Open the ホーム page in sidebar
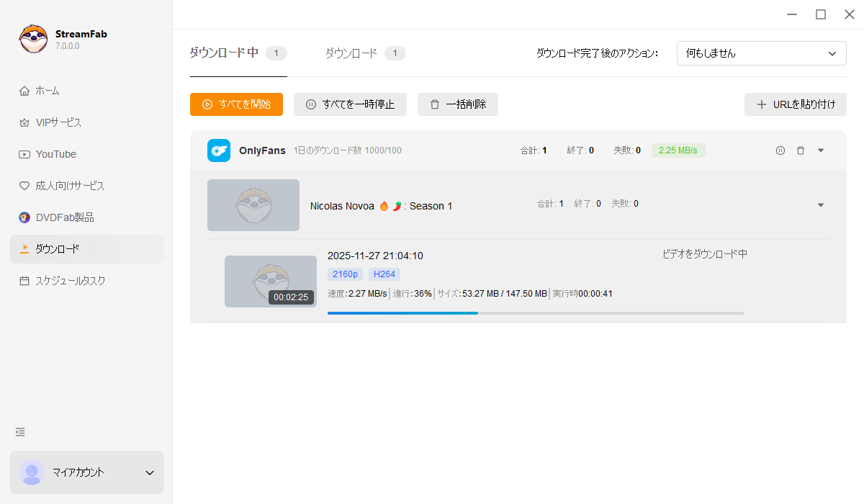Viewport: 864px width, 504px height. (48, 91)
